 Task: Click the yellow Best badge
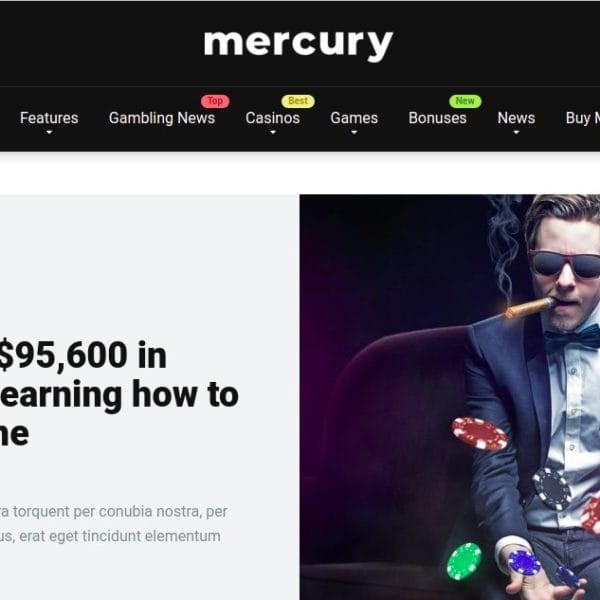pos(298,101)
